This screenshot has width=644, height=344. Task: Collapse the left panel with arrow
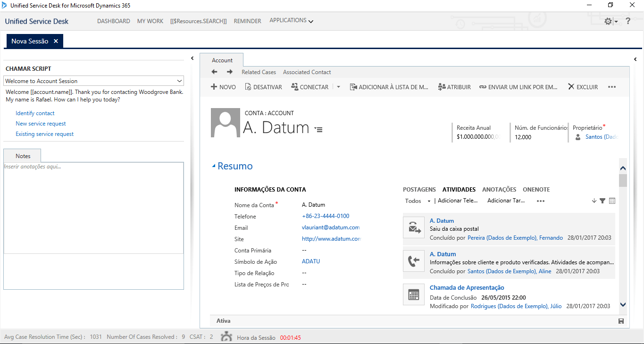tap(192, 59)
